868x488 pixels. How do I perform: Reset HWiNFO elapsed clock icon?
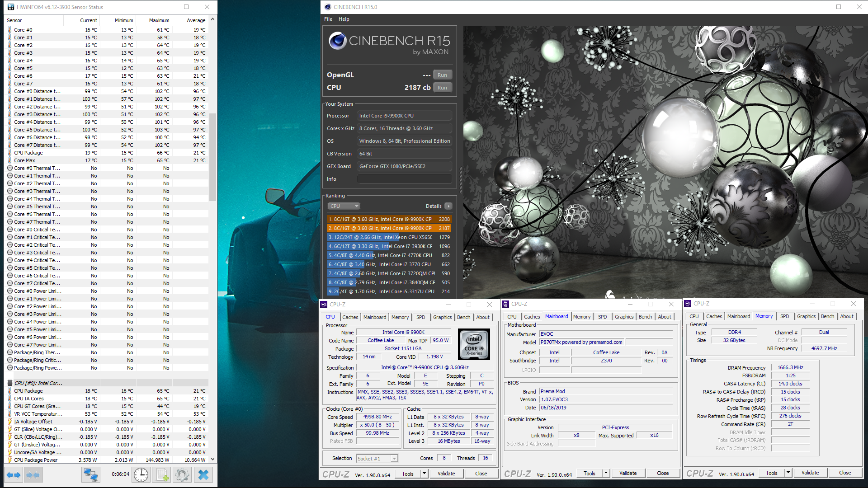[141, 475]
